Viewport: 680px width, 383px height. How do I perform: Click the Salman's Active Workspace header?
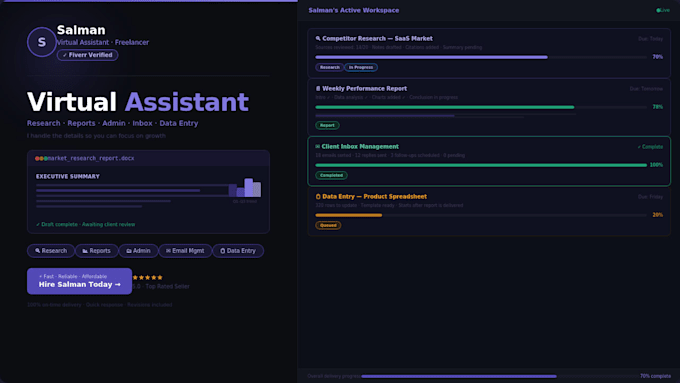tap(354, 10)
